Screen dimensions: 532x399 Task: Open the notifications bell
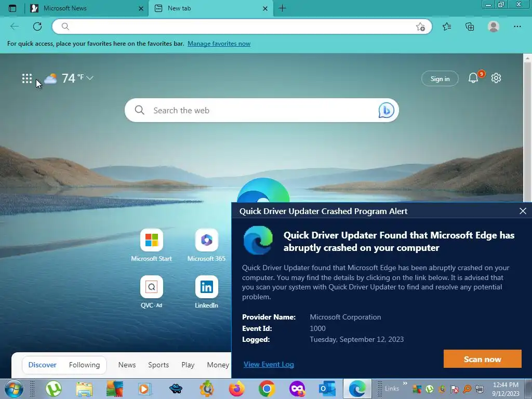coord(473,78)
